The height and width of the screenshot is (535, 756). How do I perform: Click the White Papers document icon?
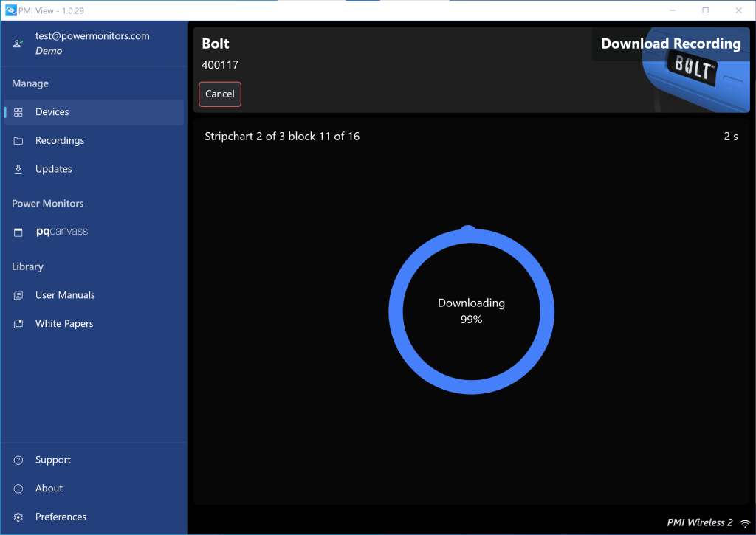[18, 323]
